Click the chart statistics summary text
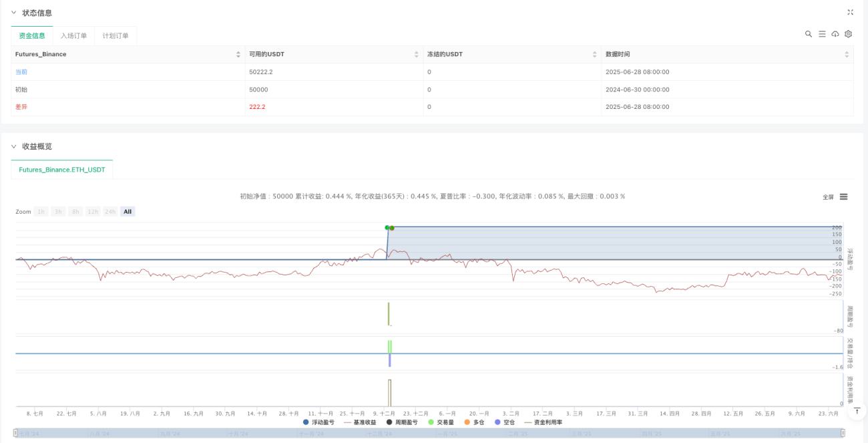The width and height of the screenshot is (868, 443). coord(433,196)
